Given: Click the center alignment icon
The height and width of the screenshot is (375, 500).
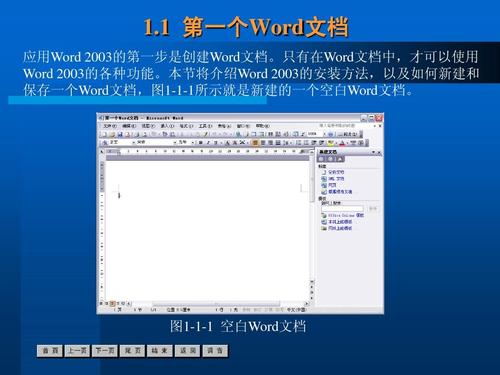Looking at the screenshot, I should [x=263, y=143].
